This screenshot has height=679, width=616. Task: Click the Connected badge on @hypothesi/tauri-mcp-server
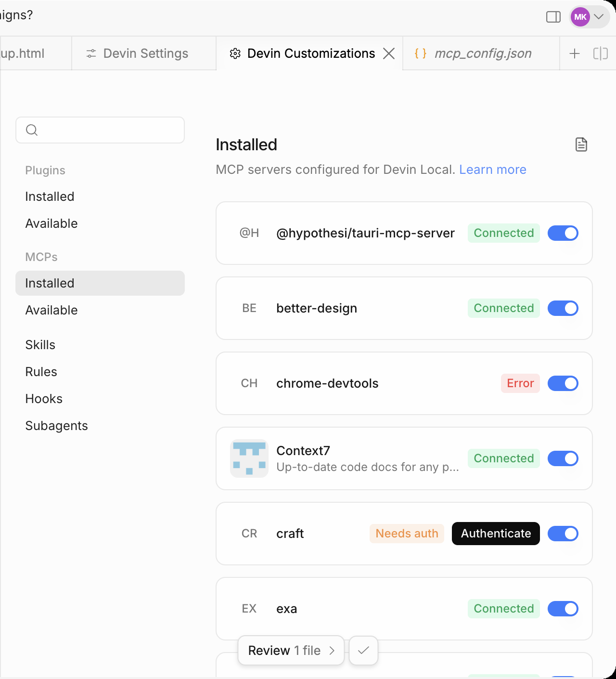504,233
